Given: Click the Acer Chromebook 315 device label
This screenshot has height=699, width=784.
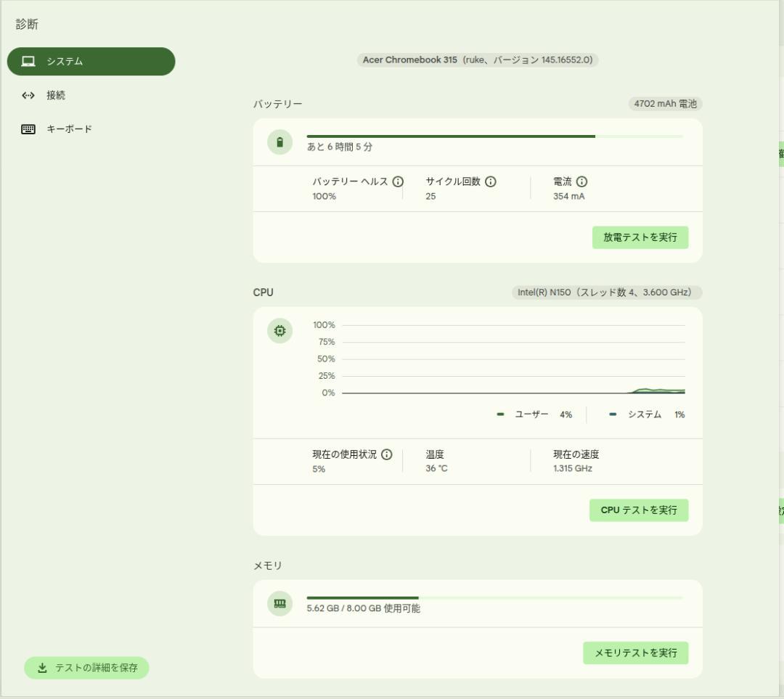Looking at the screenshot, I should [x=477, y=60].
